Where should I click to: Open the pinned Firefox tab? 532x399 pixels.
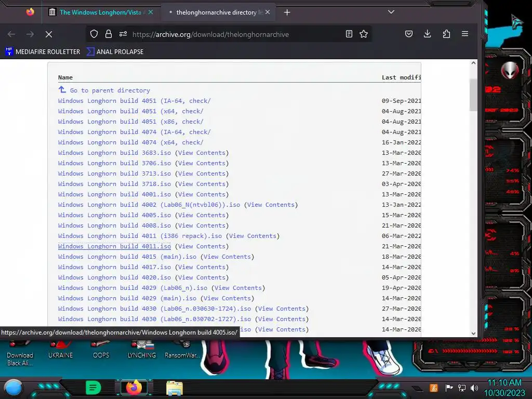pos(30,12)
